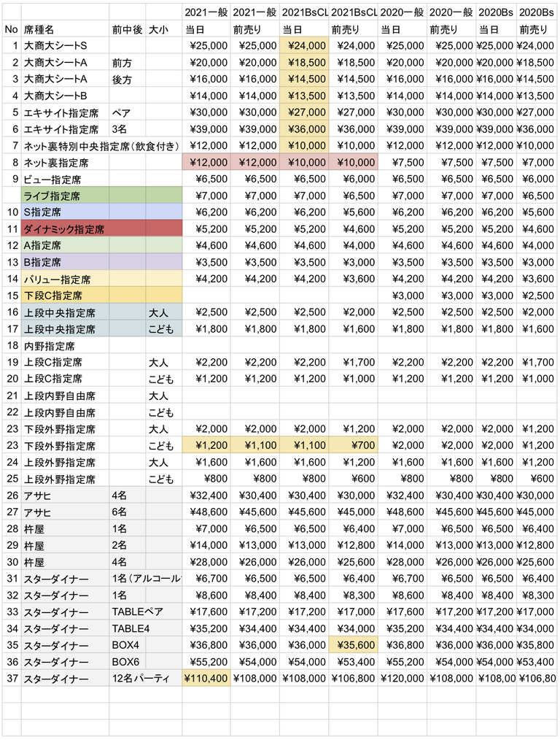Click the highlighted ¥27,000 cell in エキサイト ペア row
The width and height of the screenshot is (560, 740).
(305, 112)
